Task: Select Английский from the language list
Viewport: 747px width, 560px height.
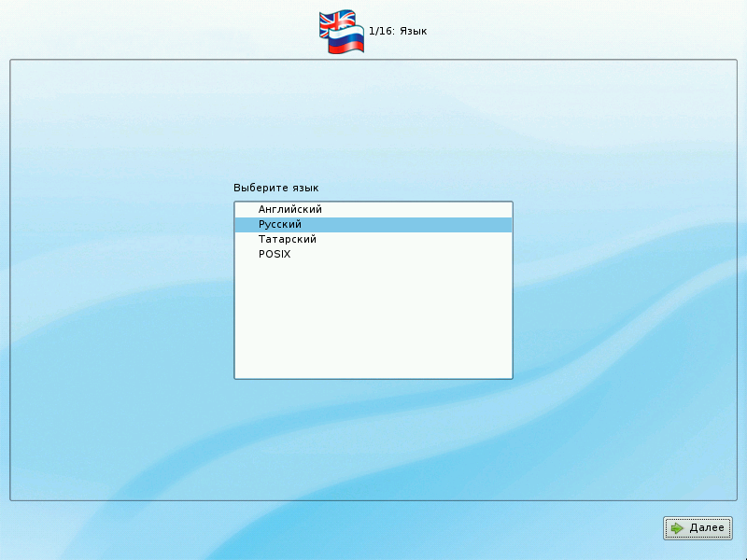Action: [x=289, y=210]
